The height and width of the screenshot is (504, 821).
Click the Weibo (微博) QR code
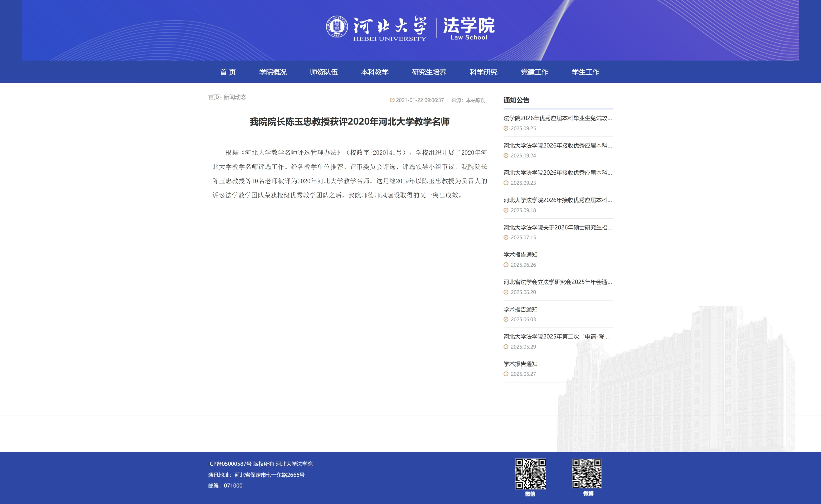point(587,473)
